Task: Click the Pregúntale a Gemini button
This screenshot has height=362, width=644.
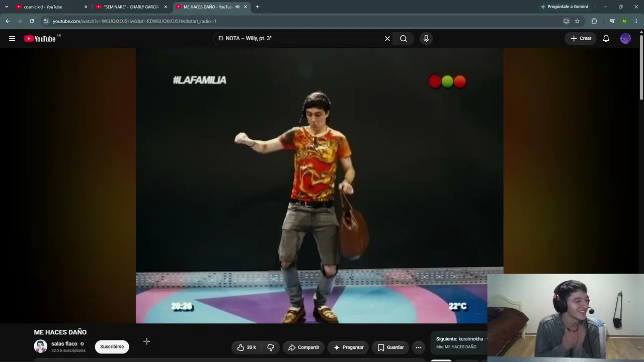Action: tap(564, 7)
